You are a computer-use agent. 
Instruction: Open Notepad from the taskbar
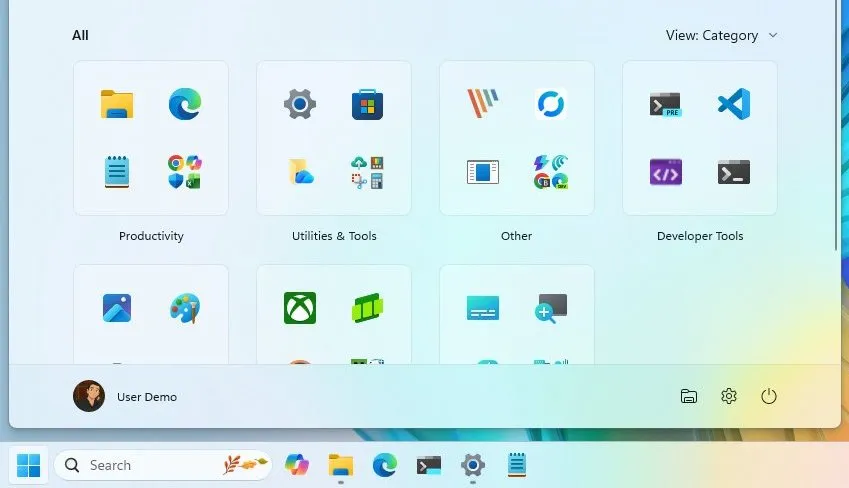click(517, 465)
